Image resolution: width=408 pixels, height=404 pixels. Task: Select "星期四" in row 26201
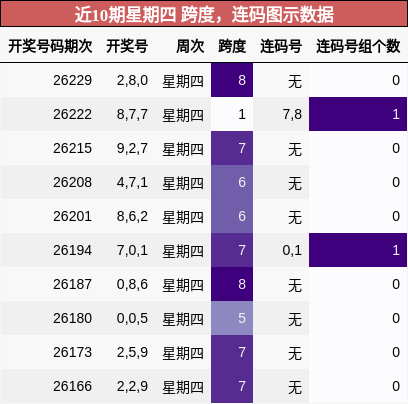(183, 217)
